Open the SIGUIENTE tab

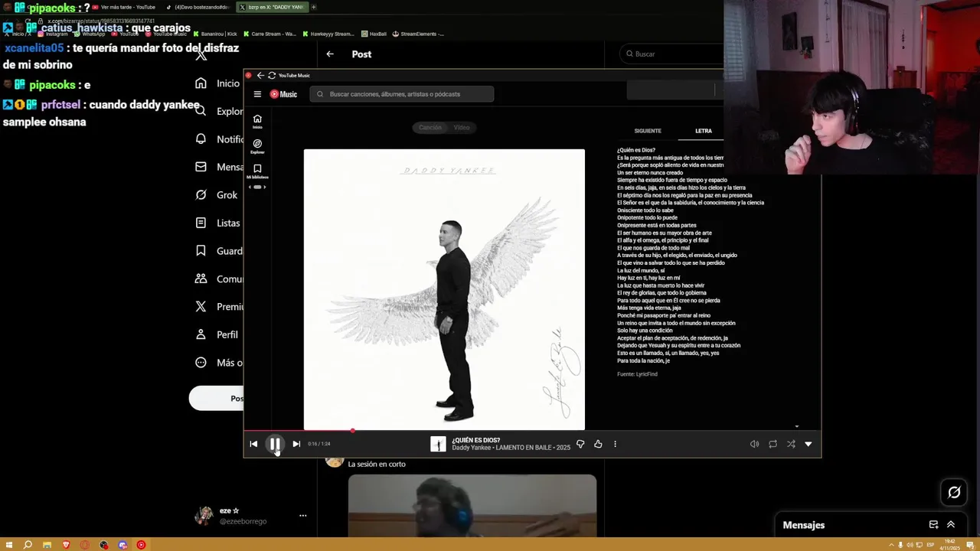[648, 131]
